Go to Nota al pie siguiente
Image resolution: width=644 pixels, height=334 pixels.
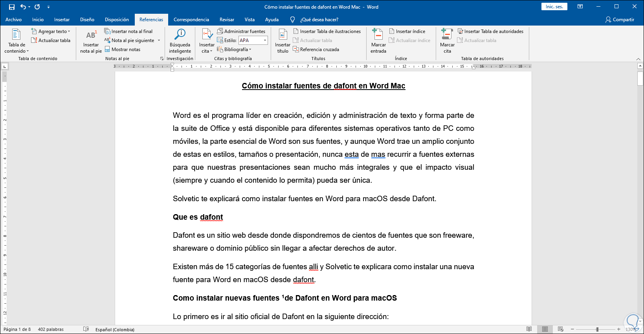point(130,40)
